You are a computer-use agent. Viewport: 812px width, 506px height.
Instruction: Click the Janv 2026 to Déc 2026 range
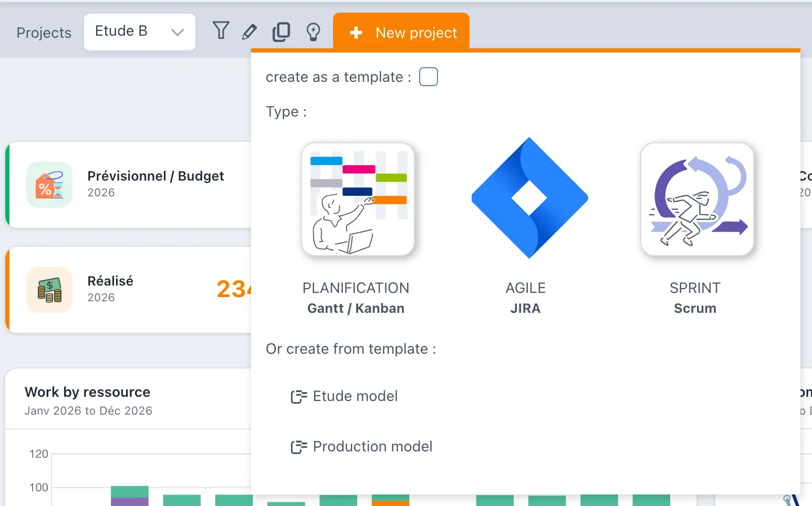[x=88, y=411]
